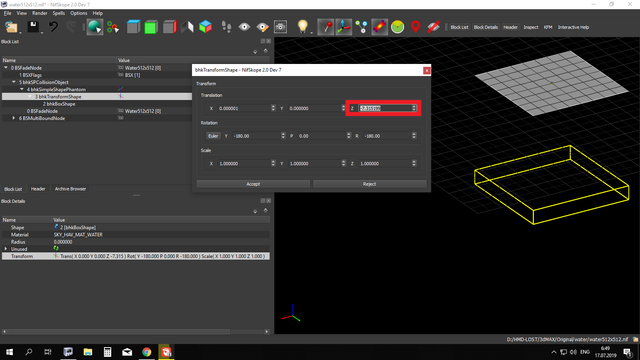Viewport: 640px width, 360px height.
Task: Collapse the 0 BSFadeNode root row
Action: pyautogui.click(x=6, y=68)
